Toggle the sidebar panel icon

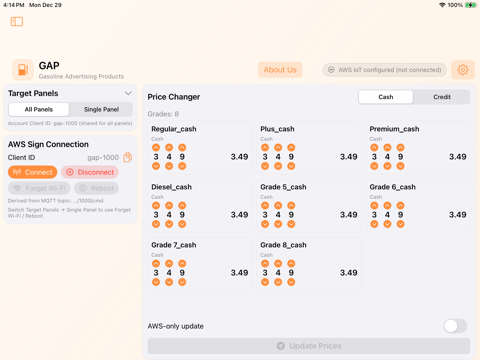pos(17,22)
